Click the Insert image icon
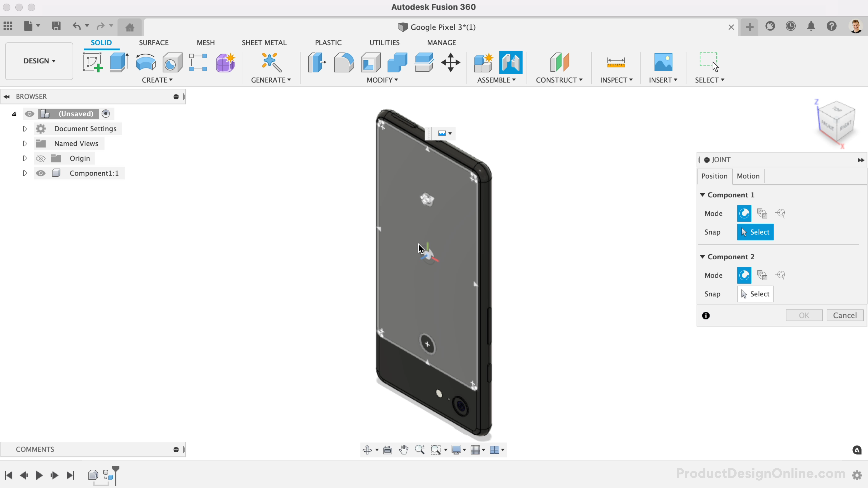 [x=663, y=62]
